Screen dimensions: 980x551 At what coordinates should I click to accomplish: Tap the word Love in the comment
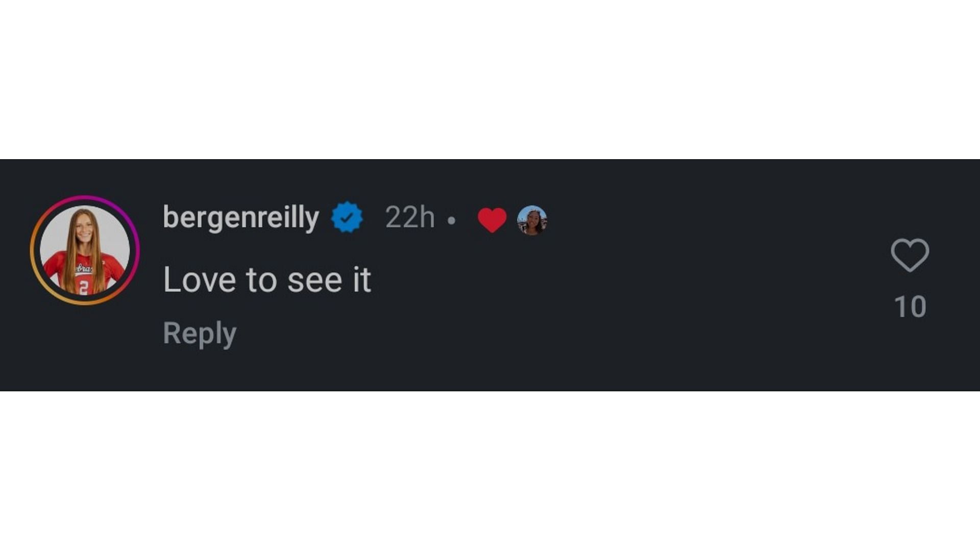point(200,280)
